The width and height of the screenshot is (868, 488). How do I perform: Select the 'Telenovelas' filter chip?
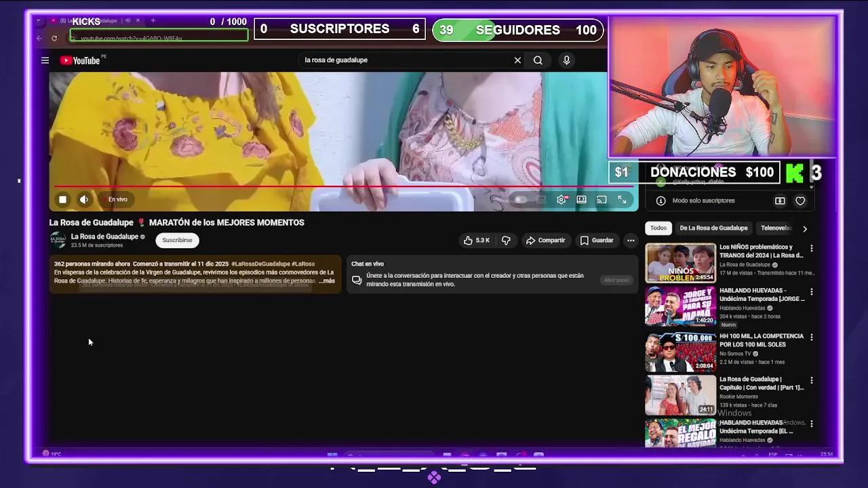(776, 228)
